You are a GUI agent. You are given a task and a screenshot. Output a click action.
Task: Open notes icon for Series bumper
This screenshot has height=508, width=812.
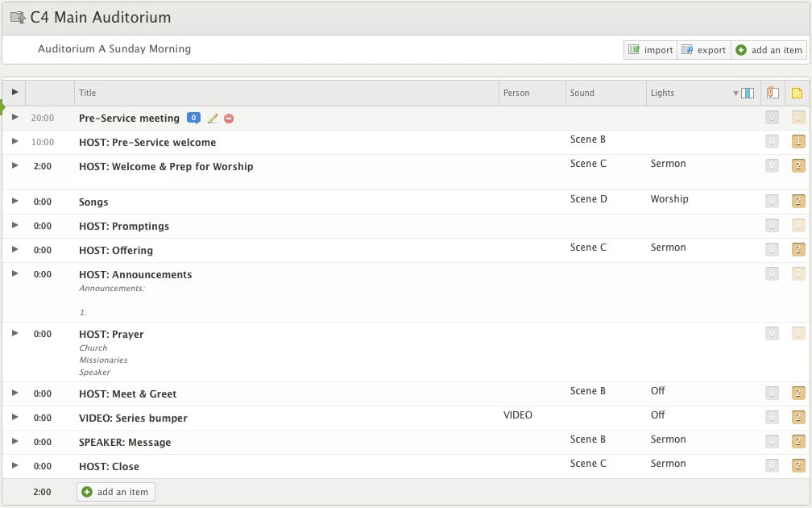coord(798,418)
